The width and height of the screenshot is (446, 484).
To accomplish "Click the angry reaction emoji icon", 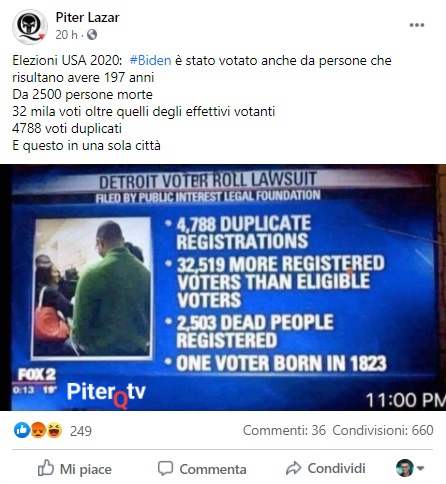I will click(x=38, y=430).
